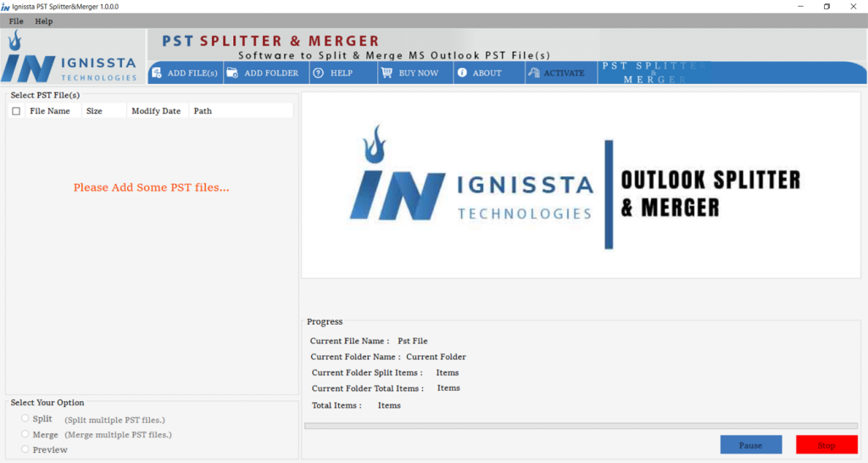Image resolution: width=868 pixels, height=463 pixels.
Task: Click the Add File(s) toolbar icon
Action: coord(157,73)
